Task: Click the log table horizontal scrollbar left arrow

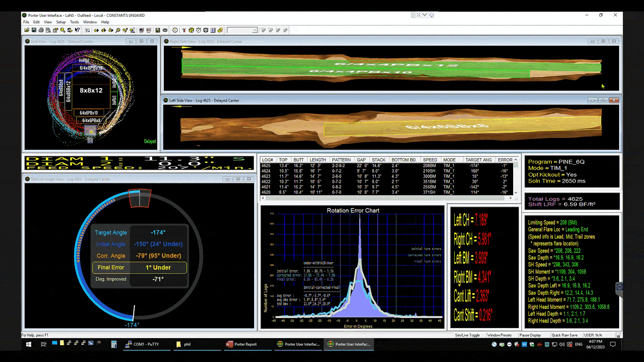Action: [x=263, y=198]
